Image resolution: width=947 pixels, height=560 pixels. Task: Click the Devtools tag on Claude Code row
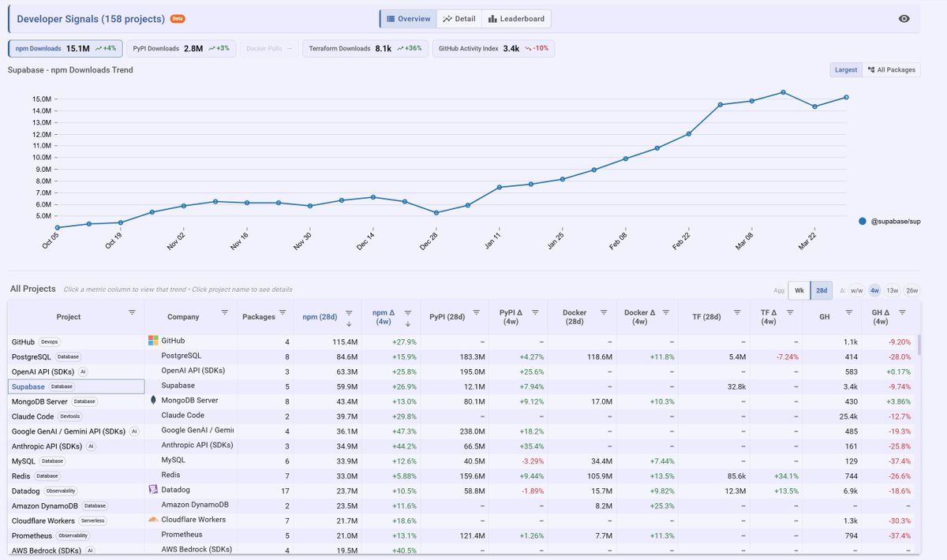(70, 416)
